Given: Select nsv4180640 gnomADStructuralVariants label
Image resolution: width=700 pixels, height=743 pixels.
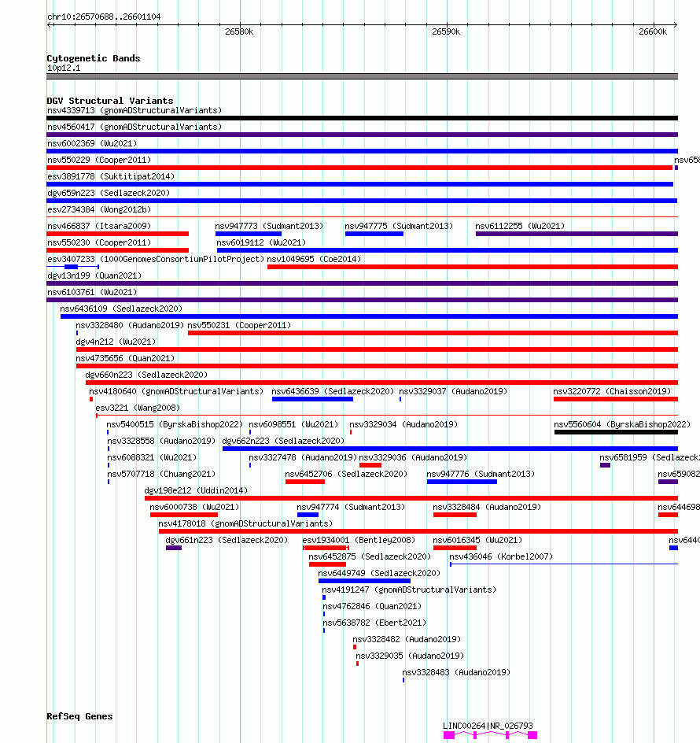Looking at the screenshot, I should point(176,392).
